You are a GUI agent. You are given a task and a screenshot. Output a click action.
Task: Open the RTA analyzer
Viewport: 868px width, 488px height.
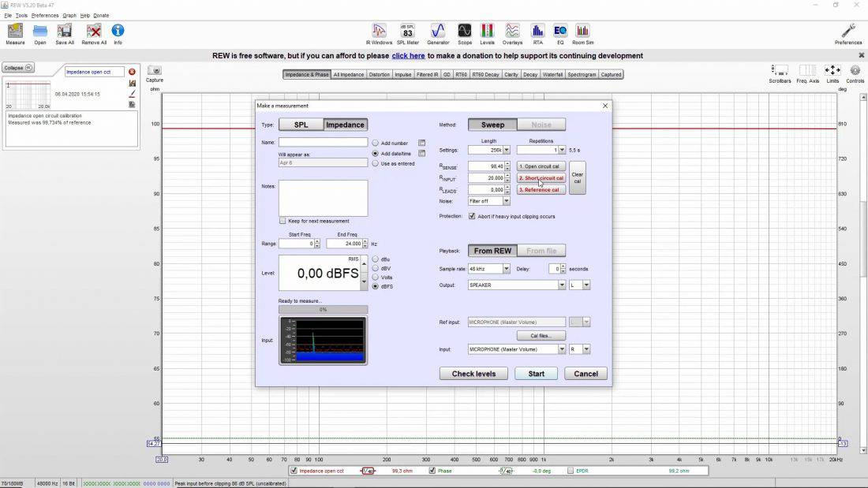537,33
